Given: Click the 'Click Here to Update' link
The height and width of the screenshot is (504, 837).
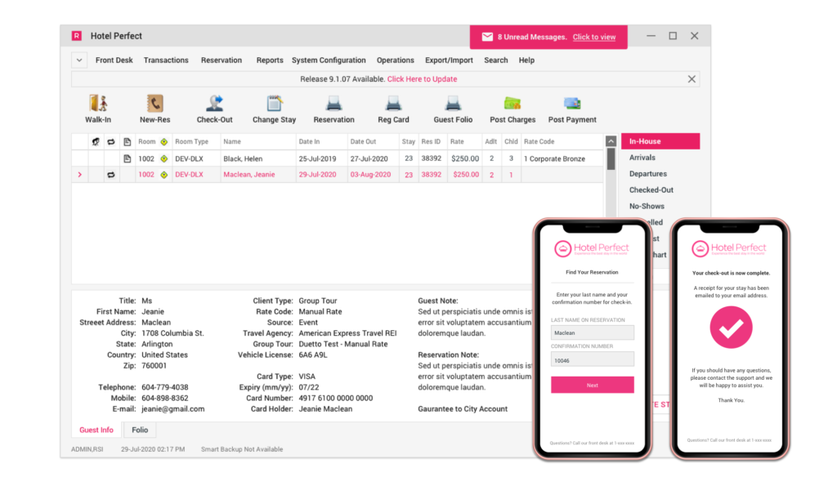Looking at the screenshot, I should click(x=423, y=79).
